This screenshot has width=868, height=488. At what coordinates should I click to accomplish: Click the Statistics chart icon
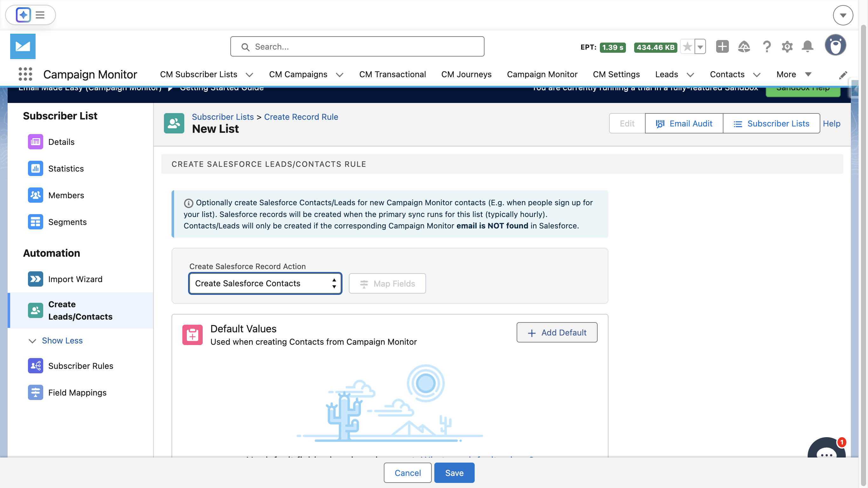click(x=35, y=168)
